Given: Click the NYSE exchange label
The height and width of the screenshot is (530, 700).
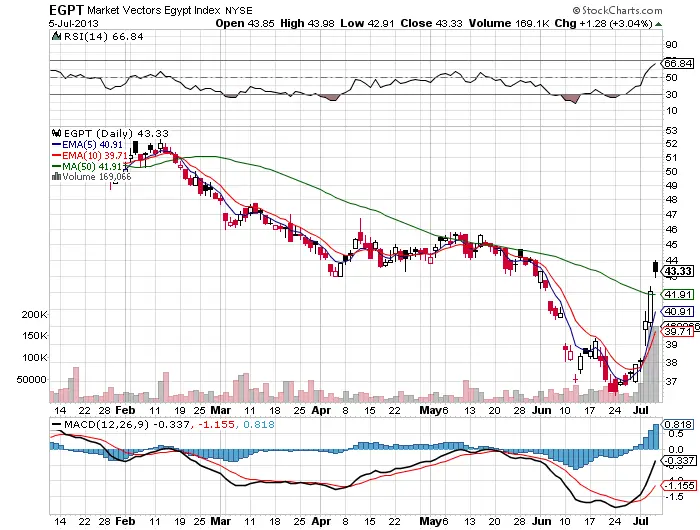Looking at the screenshot, I should tap(238, 10).
